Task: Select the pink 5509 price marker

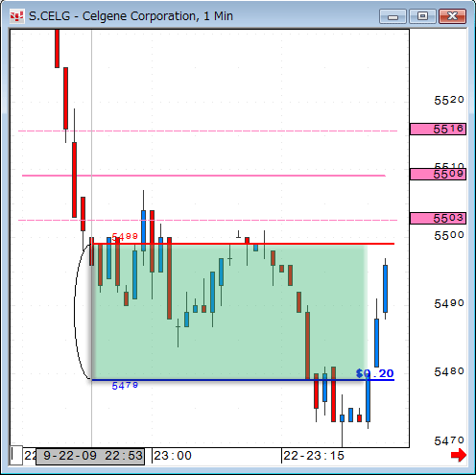Action: tap(438, 175)
